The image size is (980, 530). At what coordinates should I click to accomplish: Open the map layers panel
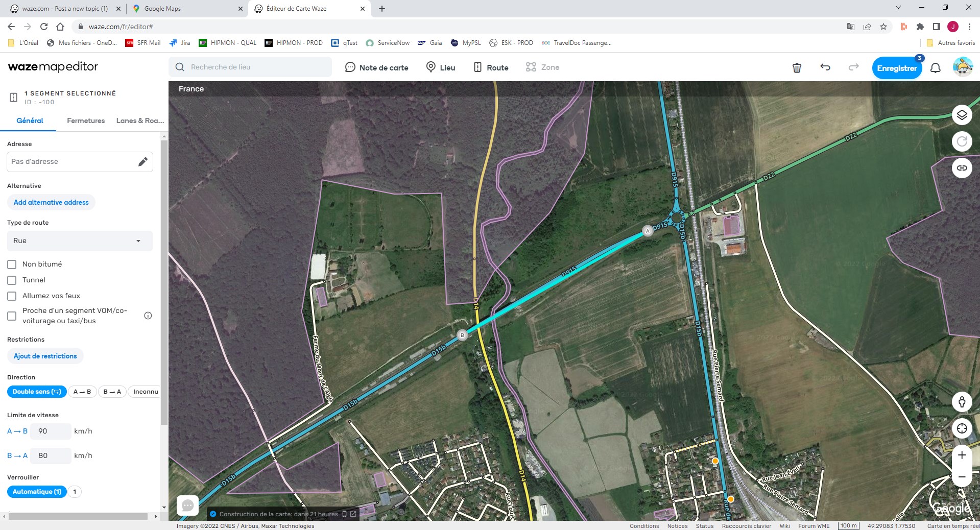click(962, 115)
